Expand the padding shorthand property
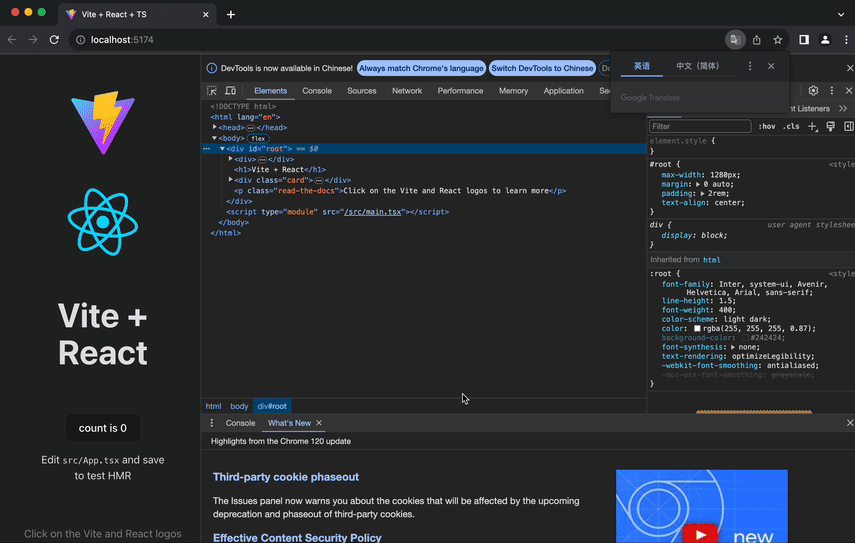 pos(702,194)
